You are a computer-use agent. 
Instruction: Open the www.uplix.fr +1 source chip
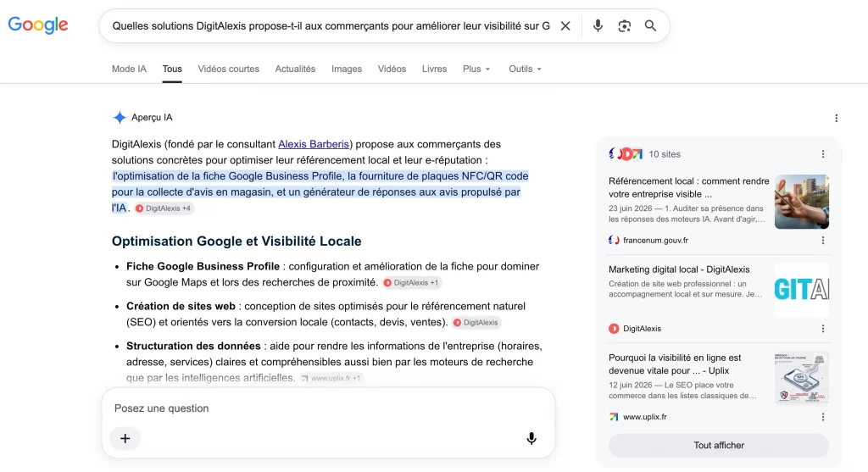tap(331, 378)
